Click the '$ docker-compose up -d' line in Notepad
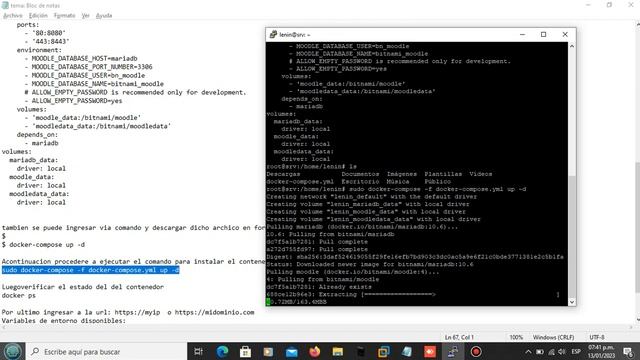Viewport: 640px width, 360px height. pos(43,245)
